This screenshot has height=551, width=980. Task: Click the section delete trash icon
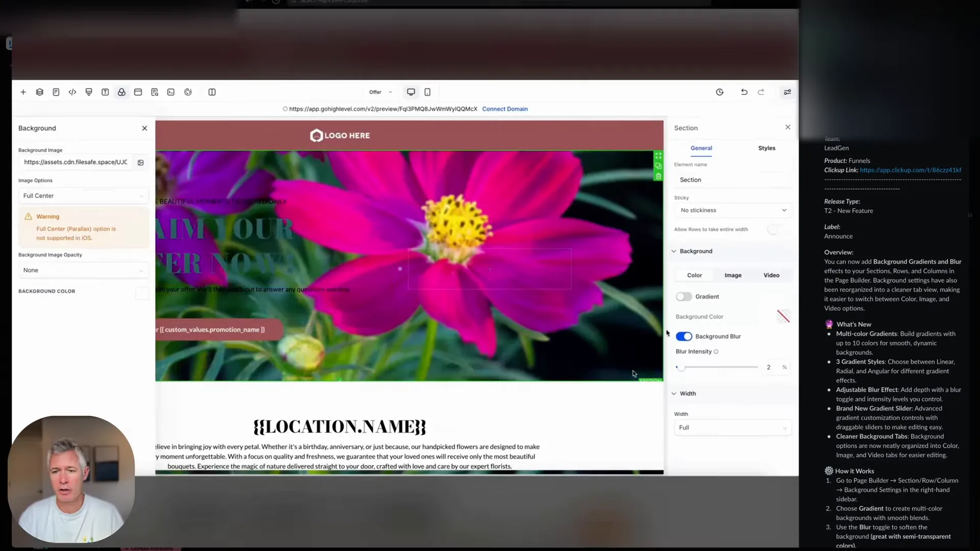(x=658, y=177)
